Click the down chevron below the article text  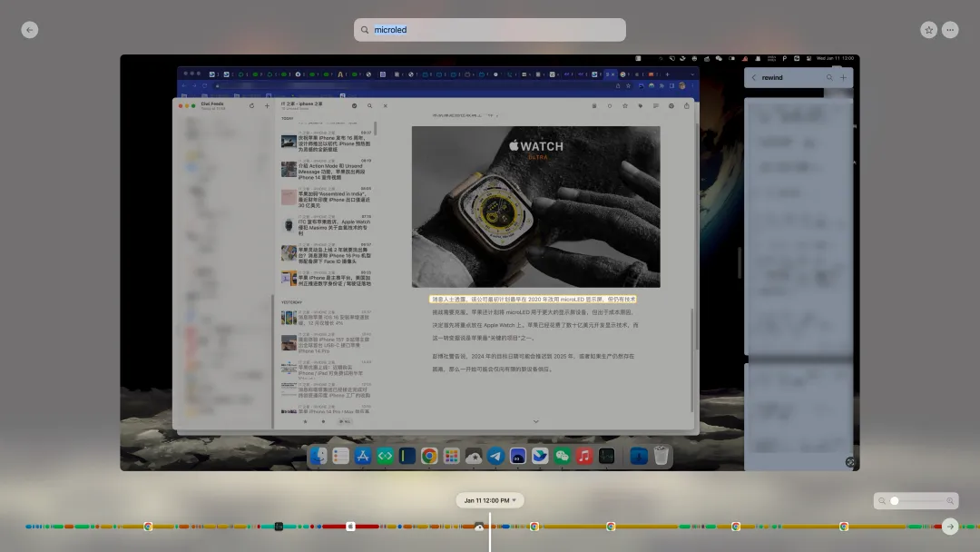click(x=535, y=421)
